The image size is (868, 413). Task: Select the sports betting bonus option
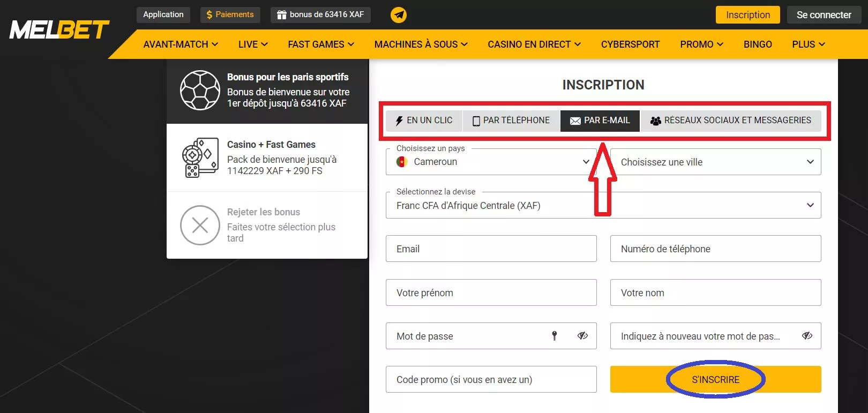(x=267, y=91)
